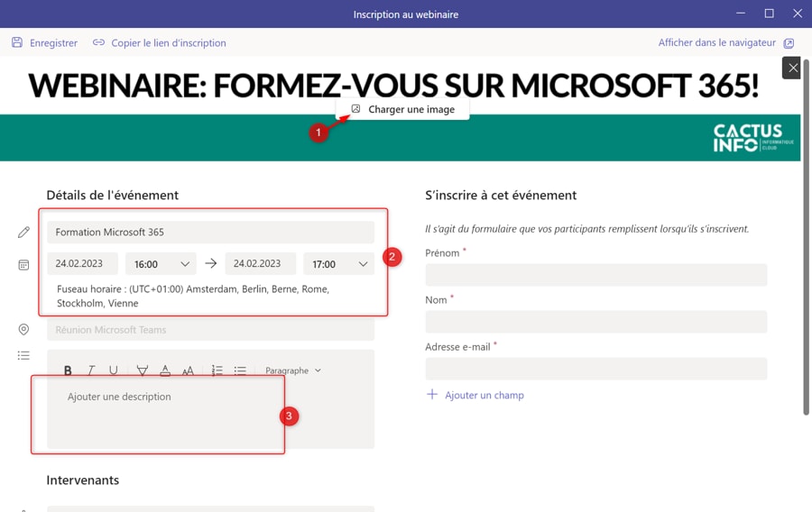Screen dimensions: 812x512
Task: Click the pencil icon beside event title
Action: coord(23,233)
